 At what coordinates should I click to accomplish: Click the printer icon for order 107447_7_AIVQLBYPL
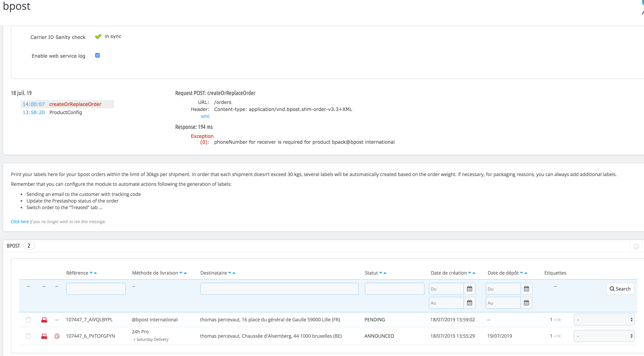tap(44, 320)
